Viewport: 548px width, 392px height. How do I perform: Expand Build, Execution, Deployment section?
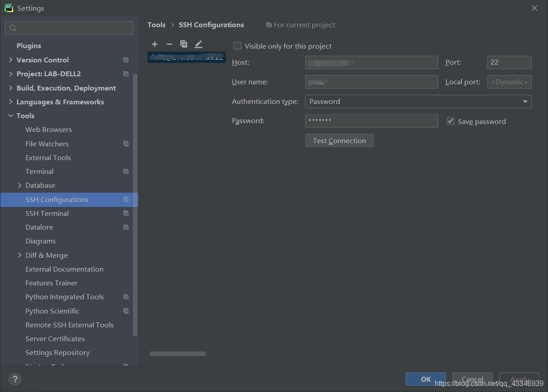11,88
